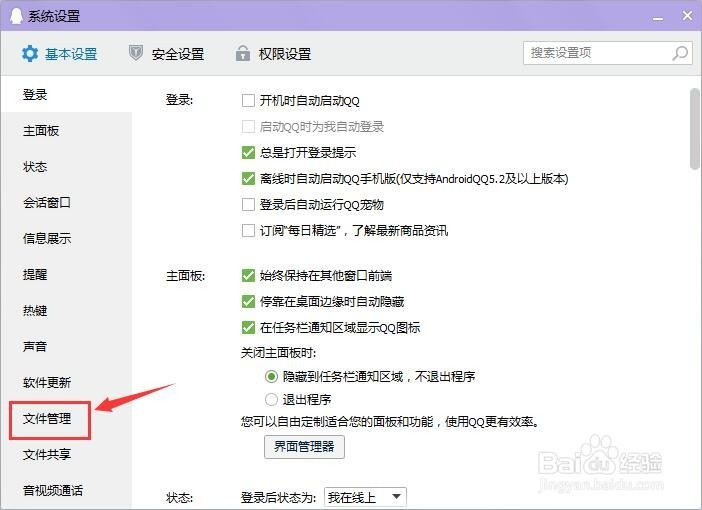
Task: Click the shield icon for 安全设置
Action: point(136,53)
